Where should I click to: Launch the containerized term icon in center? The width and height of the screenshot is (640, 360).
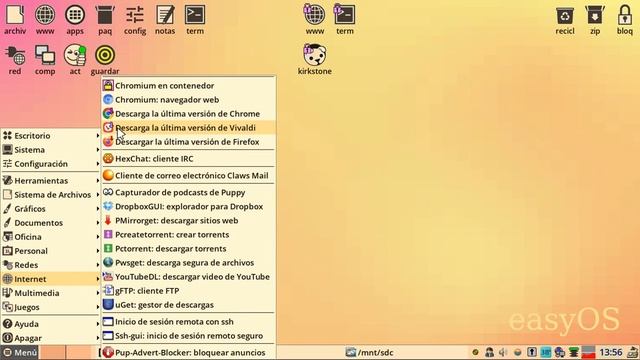345,20
